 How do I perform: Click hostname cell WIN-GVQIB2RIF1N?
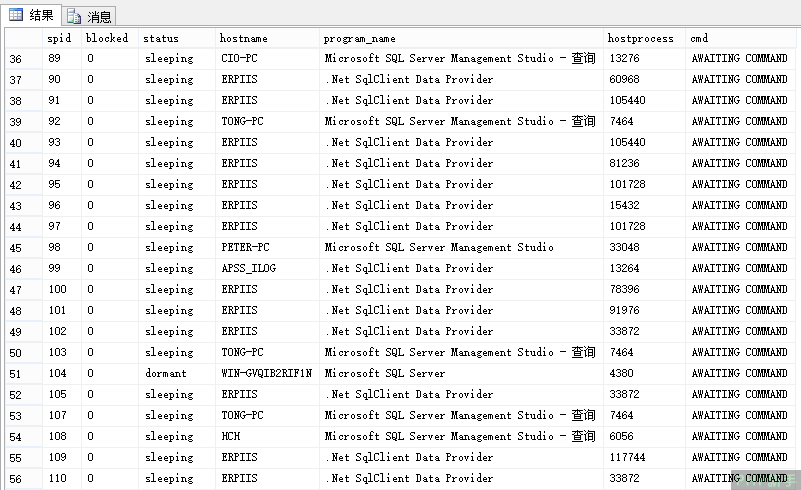[266, 374]
